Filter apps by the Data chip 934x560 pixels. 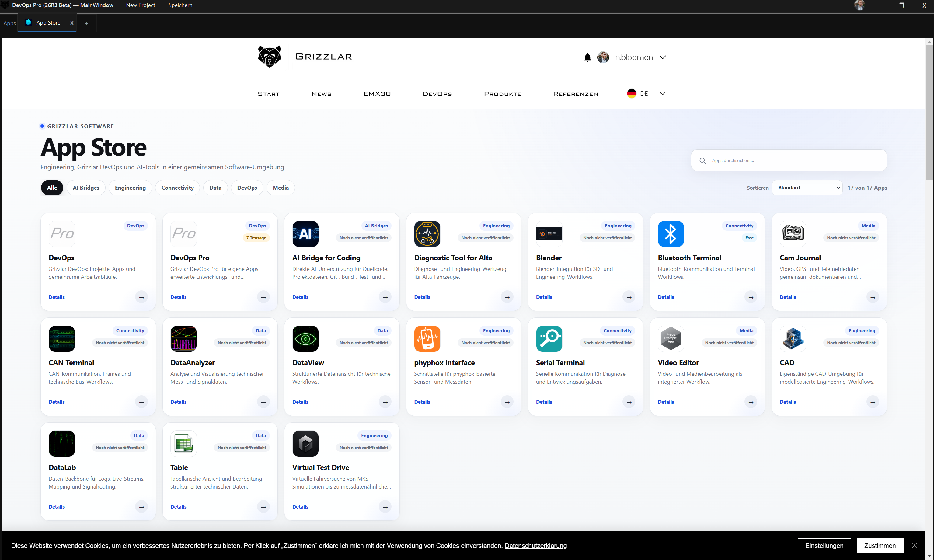coord(215,188)
